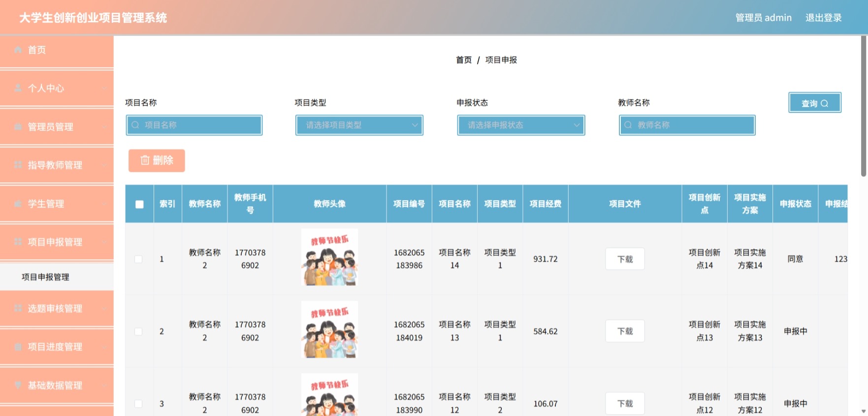Click 退出登录 to log out

824,18
